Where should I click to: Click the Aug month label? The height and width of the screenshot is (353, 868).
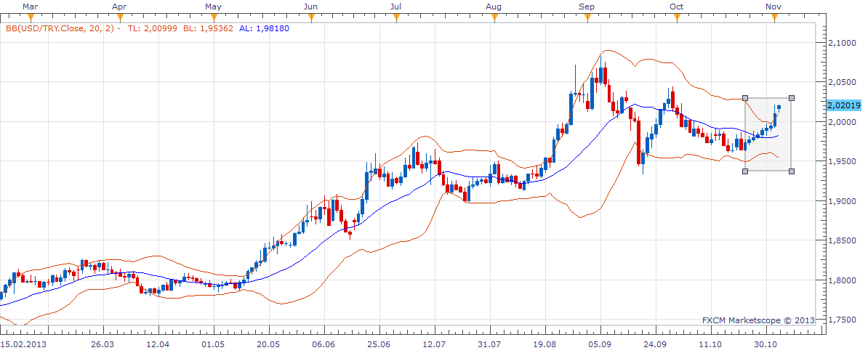point(494,7)
